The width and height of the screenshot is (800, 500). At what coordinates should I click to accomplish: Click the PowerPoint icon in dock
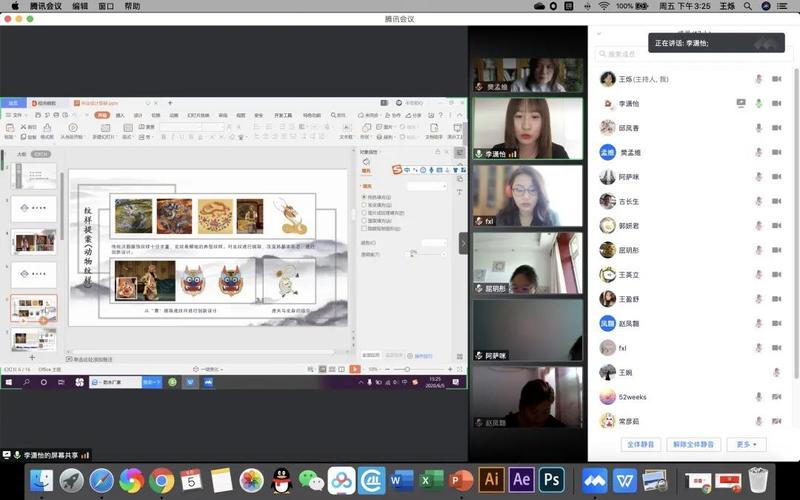click(x=461, y=481)
